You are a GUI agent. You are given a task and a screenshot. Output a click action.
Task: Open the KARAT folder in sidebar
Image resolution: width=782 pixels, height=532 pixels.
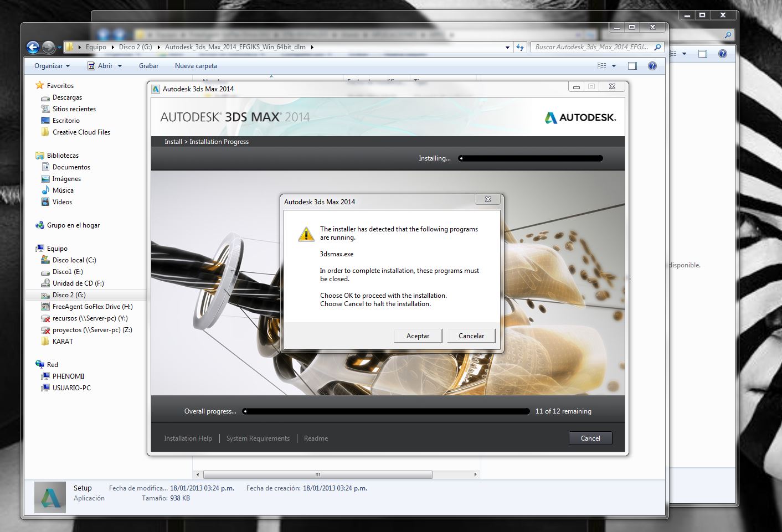tap(63, 342)
